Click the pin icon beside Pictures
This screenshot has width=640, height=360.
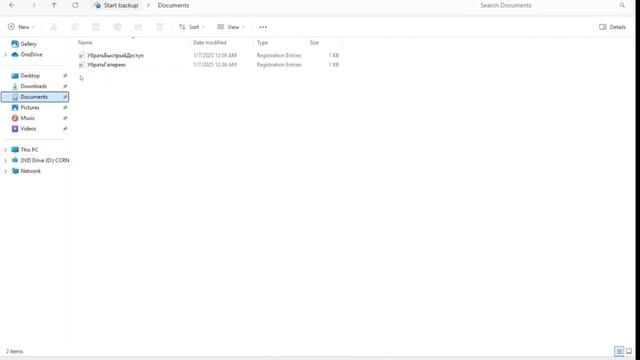(x=65, y=108)
